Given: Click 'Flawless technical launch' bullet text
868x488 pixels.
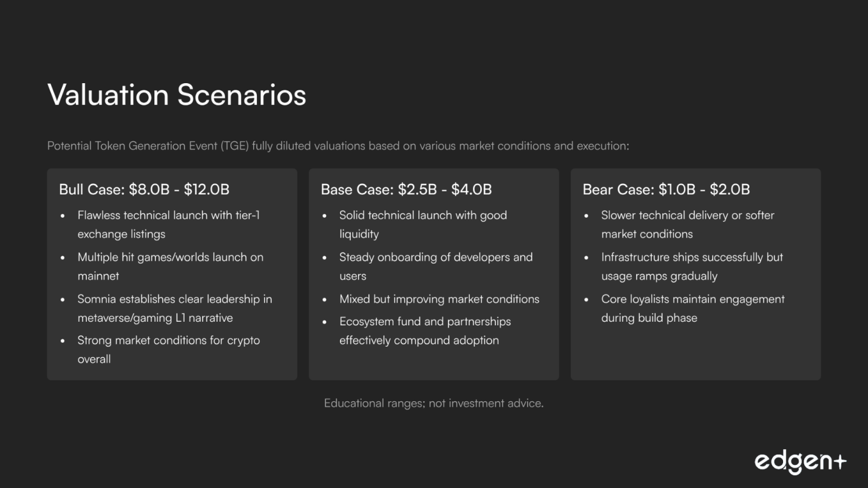Looking at the screenshot, I should click(168, 215).
